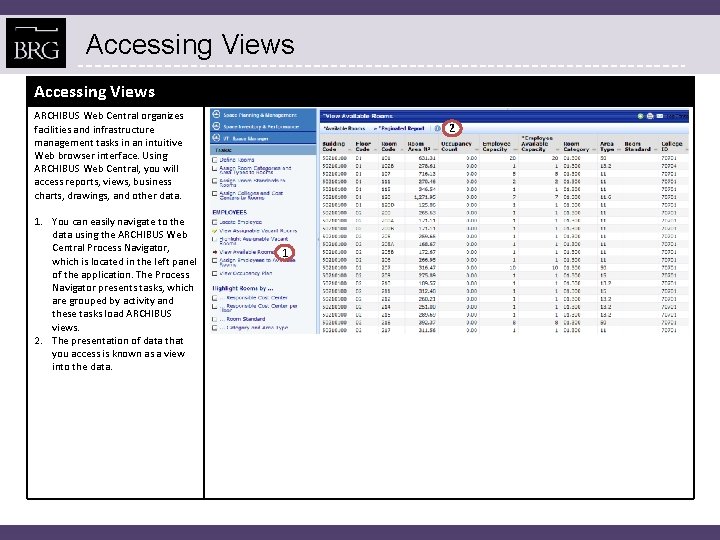Check the Locate Employee task box
720x540 pixels.
(214, 222)
